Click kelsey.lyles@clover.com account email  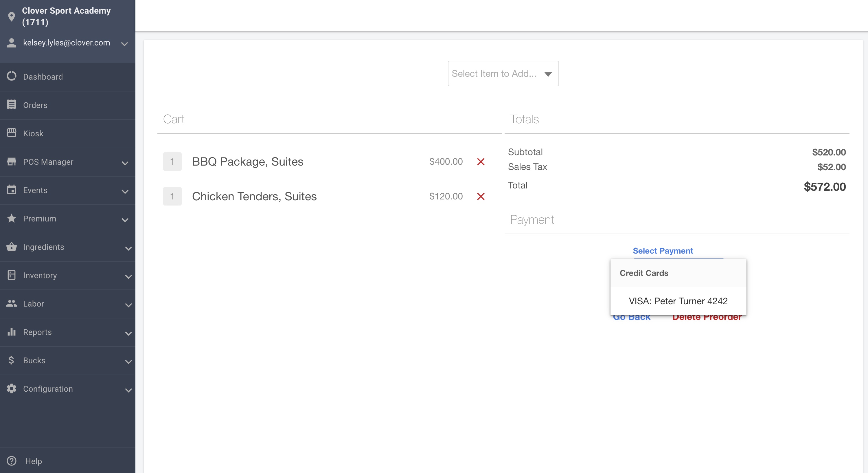(x=66, y=43)
